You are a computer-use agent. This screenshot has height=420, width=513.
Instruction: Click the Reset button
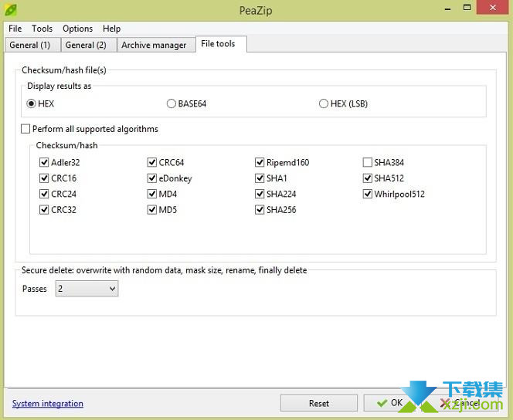point(318,403)
